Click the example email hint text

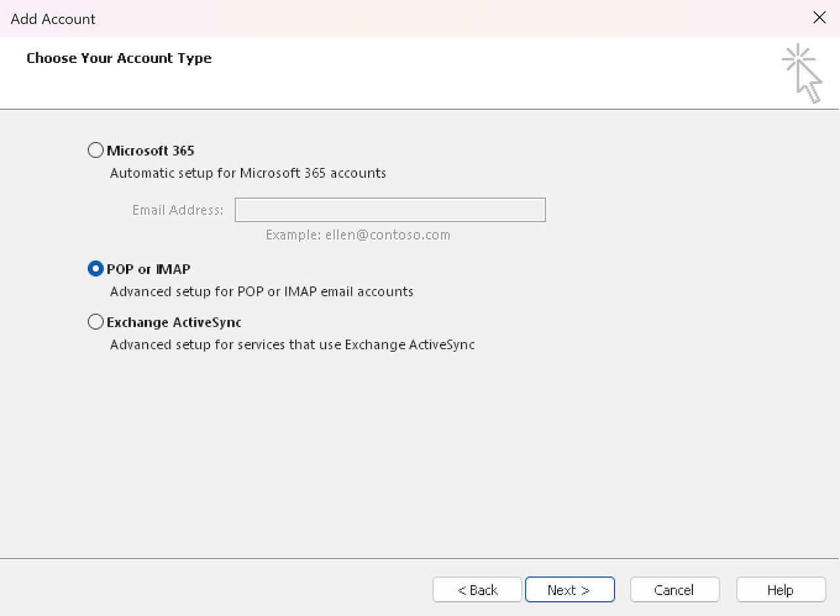pyautogui.click(x=358, y=234)
